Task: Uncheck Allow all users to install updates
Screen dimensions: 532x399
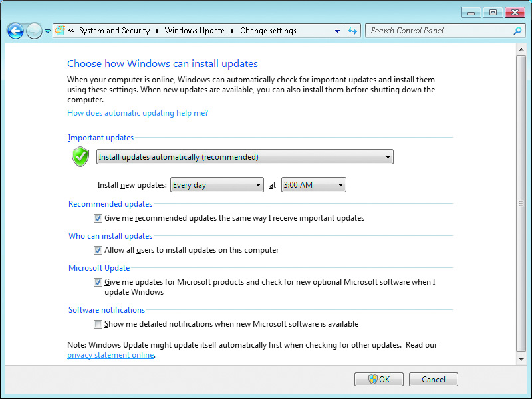Action: (x=98, y=250)
